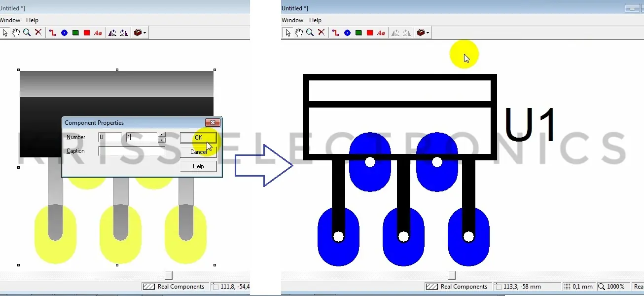This screenshot has width=644, height=296.
Task: Open the Help menu in right window
Action: (x=315, y=20)
